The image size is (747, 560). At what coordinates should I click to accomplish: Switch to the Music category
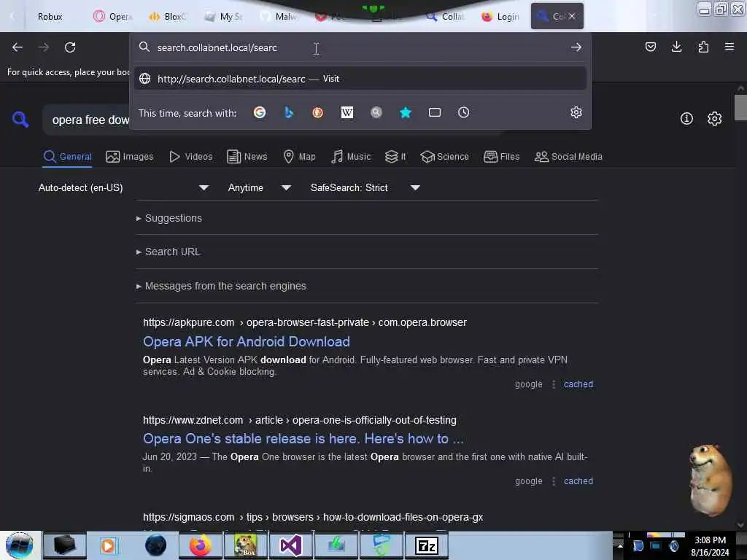point(351,157)
